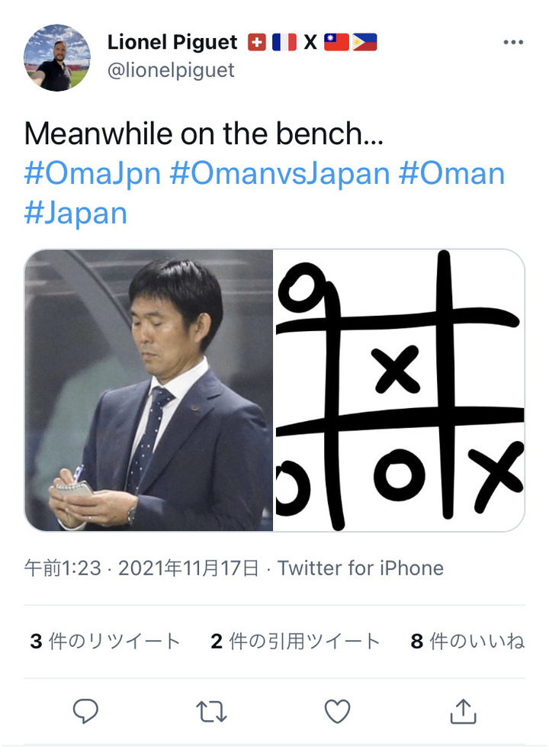Open Lionel Piguet's profile picture
The width and height of the screenshot is (549, 756).
pyautogui.click(x=57, y=58)
